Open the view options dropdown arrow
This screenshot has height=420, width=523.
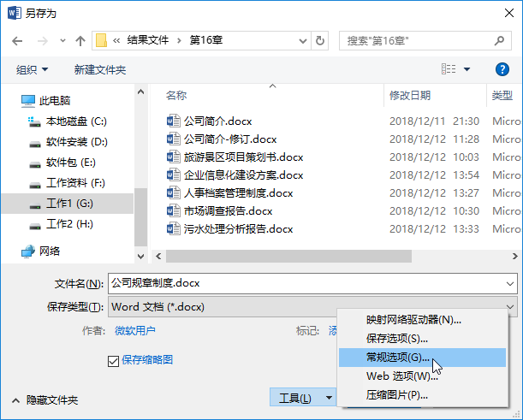[467, 69]
